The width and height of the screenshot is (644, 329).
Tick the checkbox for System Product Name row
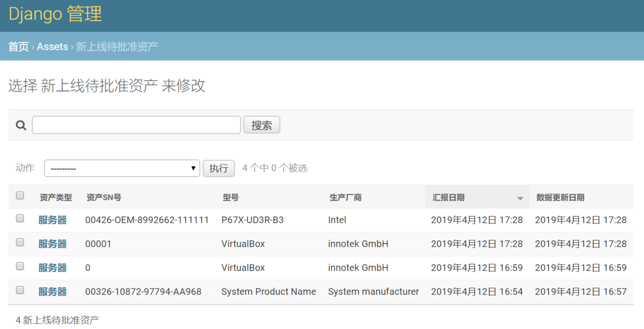[x=20, y=290]
